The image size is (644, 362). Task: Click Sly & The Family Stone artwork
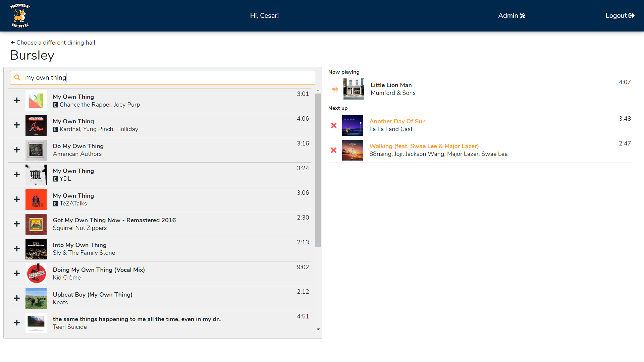coord(36,249)
